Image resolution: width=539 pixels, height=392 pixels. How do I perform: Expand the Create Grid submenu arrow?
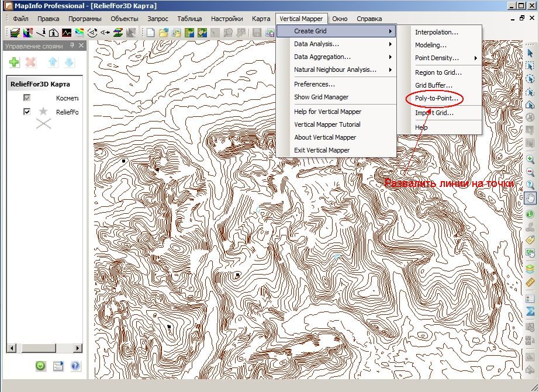click(391, 32)
